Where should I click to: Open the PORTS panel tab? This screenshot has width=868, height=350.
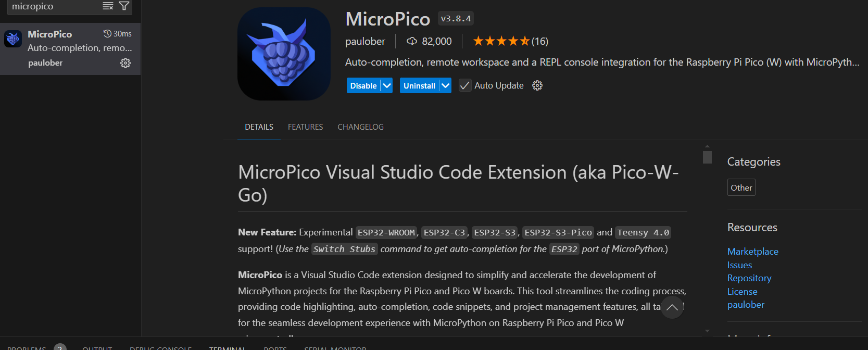tap(275, 348)
